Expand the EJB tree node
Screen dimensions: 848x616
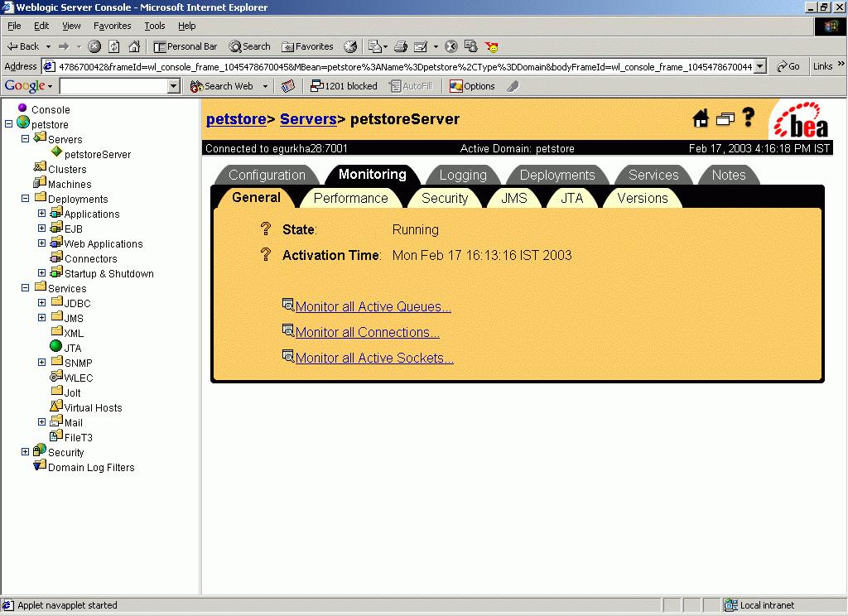point(41,228)
